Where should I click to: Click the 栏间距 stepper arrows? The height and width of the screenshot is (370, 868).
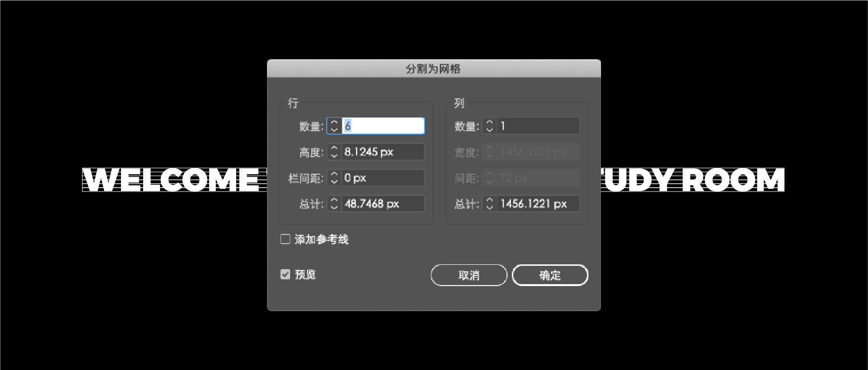[x=334, y=178]
